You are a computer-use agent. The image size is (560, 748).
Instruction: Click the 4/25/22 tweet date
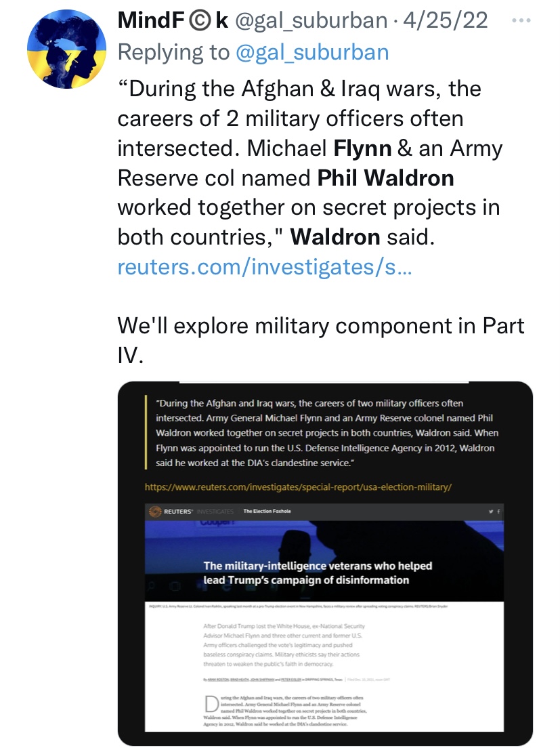point(445,20)
